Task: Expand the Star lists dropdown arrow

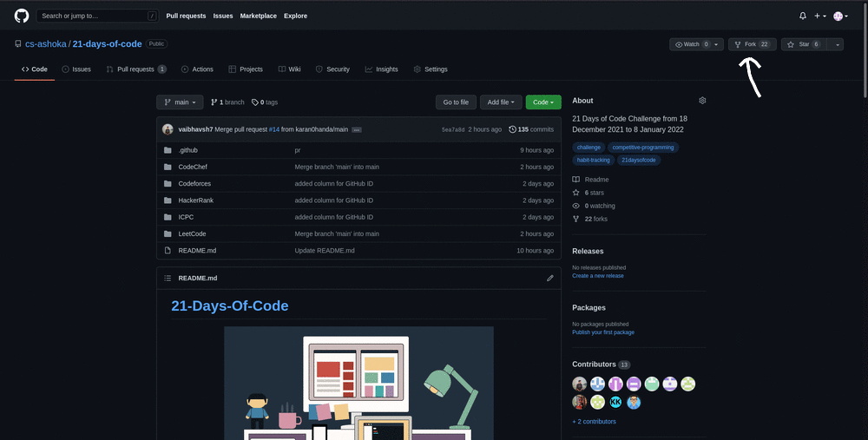Action: pos(836,44)
